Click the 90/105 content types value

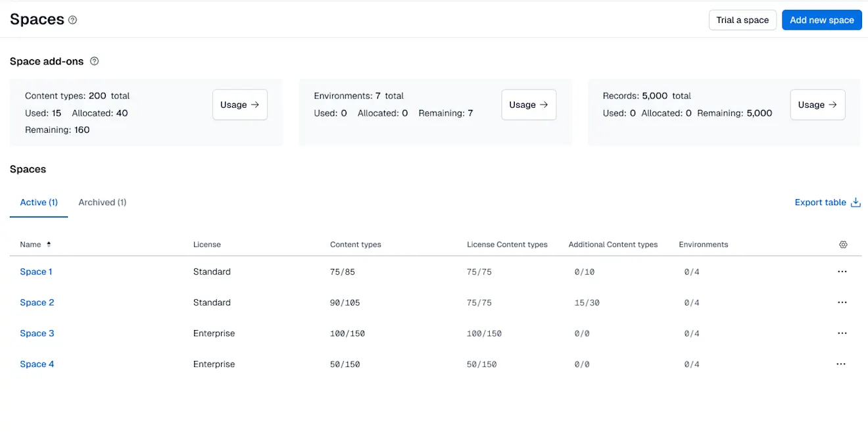(x=345, y=302)
